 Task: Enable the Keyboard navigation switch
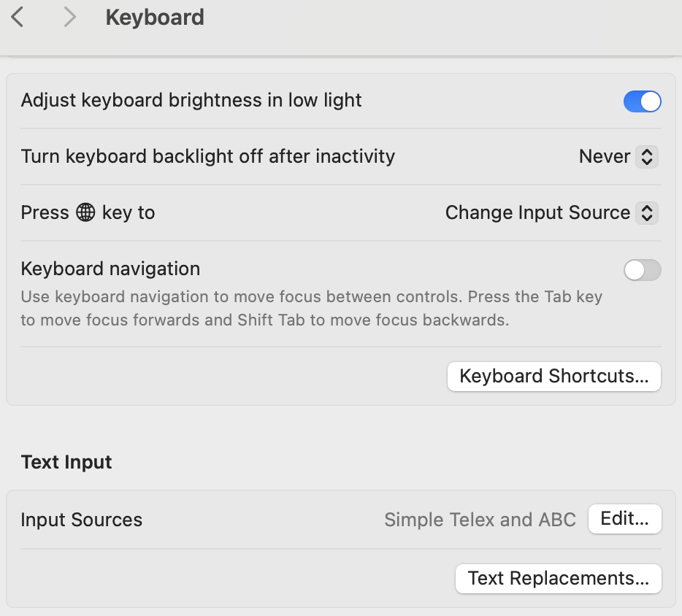click(x=642, y=270)
